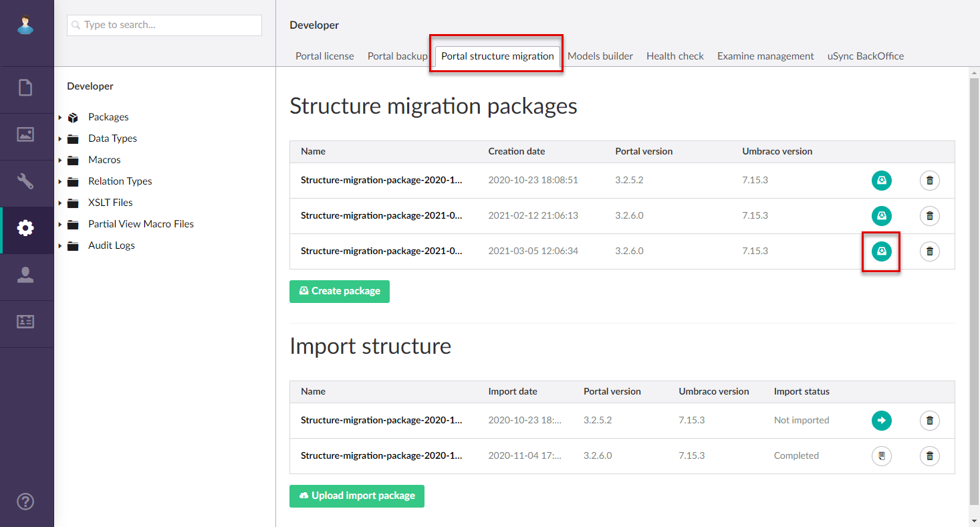Expand the Data Types tree node
Image resolution: width=980 pixels, height=527 pixels.
pyautogui.click(x=60, y=138)
